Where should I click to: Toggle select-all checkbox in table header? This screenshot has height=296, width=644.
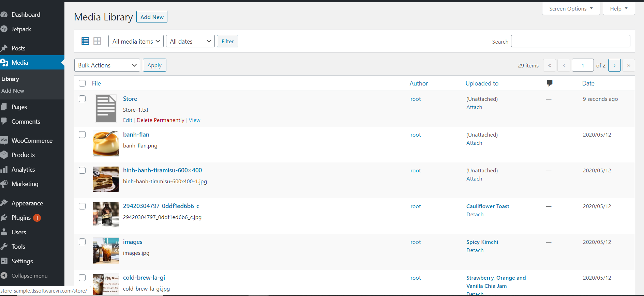[82, 83]
